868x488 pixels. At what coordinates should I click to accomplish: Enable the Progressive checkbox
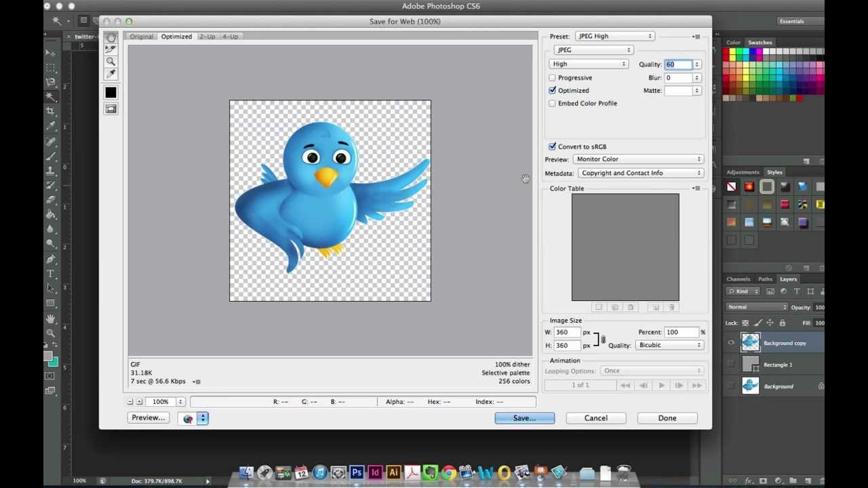coord(552,78)
